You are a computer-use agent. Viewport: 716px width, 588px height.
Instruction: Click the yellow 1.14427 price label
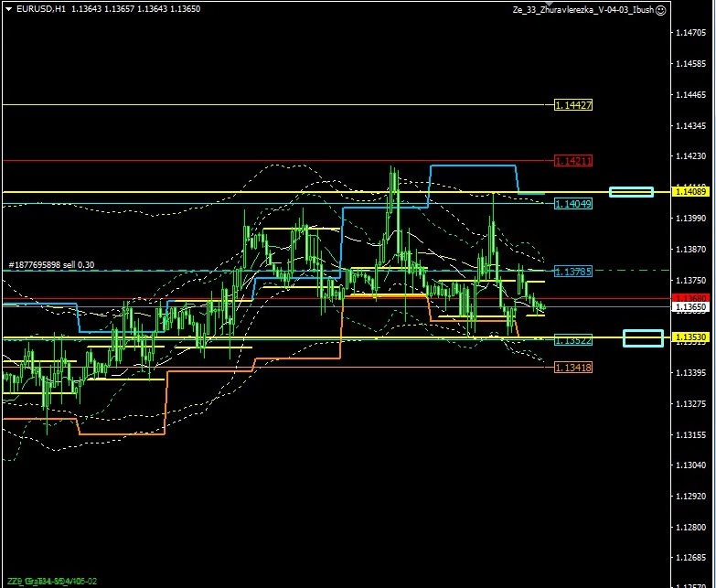pyautogui.click(x=573, y=105)
